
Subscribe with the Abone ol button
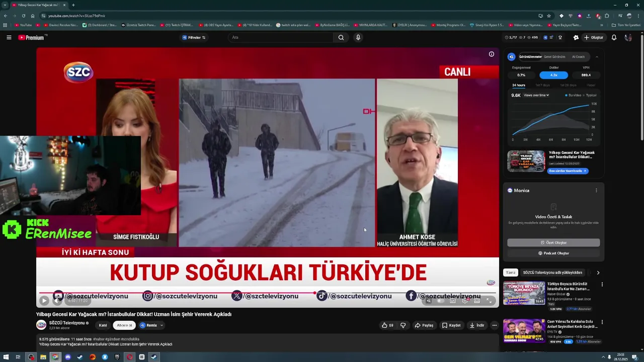124,325
